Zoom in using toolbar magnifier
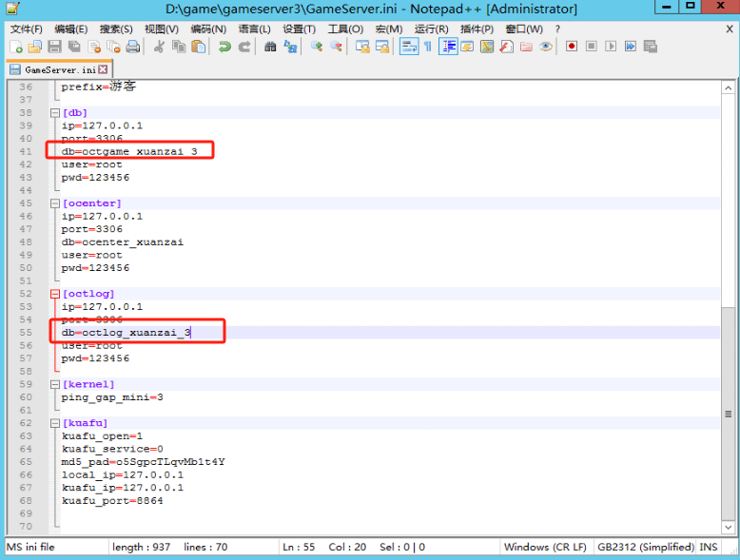The width and height of the screenshot is (740, 560). click(x=316, y=47)
